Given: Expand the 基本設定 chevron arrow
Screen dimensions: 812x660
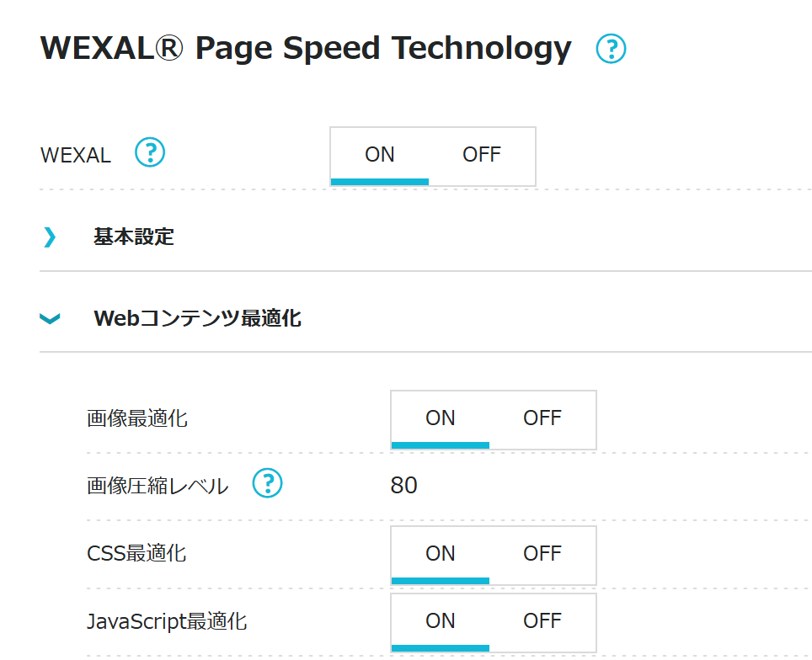Looking at the screenshot, I should click(x=50, y=237).
